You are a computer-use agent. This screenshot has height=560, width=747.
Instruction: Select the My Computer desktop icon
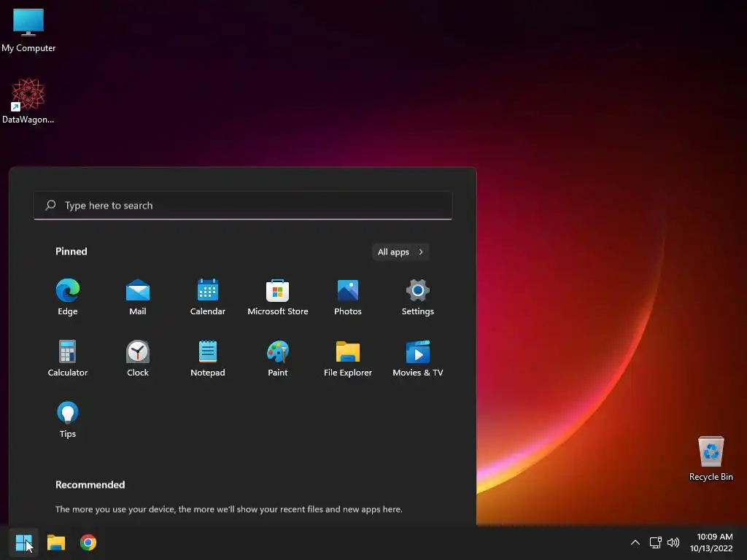pyautogui.click(x=28, y=30)
